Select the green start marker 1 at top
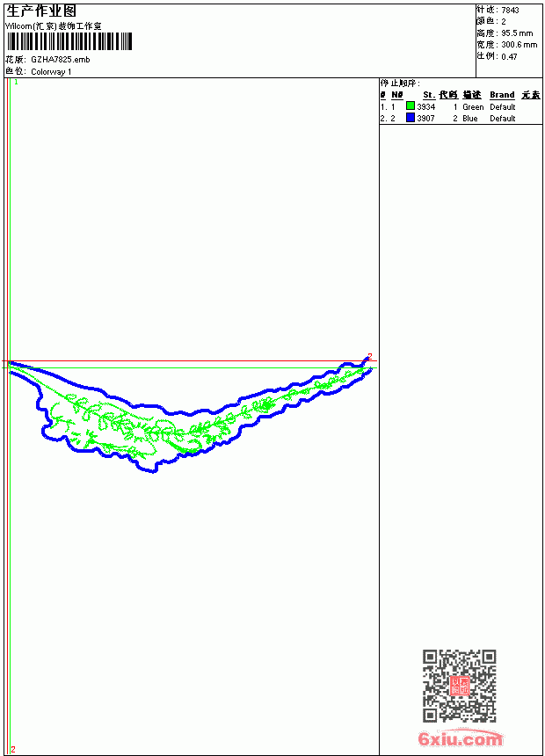Viewport: 545px width, 756px height. point(16,83)
